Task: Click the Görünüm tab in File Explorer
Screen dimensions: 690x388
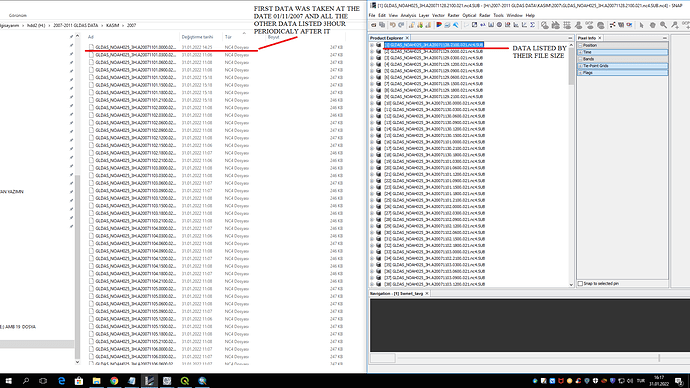Action: [x=18, y=15]
